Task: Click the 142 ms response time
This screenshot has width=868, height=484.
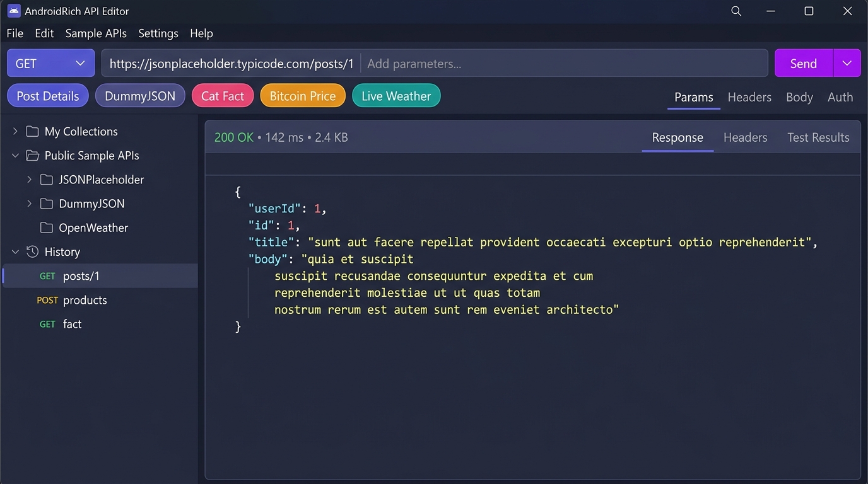Action: coord(284,137)
